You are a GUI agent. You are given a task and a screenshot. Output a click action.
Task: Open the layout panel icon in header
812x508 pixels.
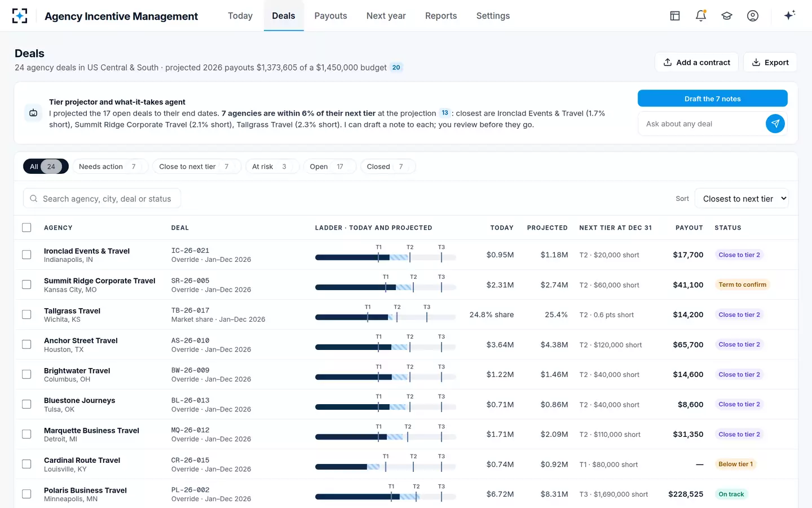(x=675, y=16)
